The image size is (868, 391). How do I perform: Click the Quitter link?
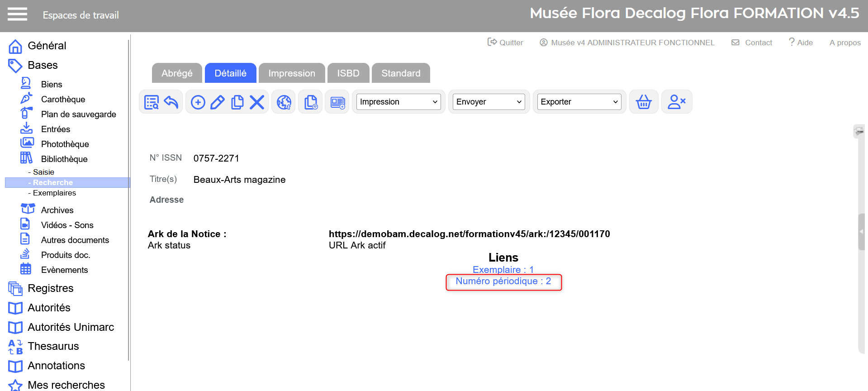(506, 43)
